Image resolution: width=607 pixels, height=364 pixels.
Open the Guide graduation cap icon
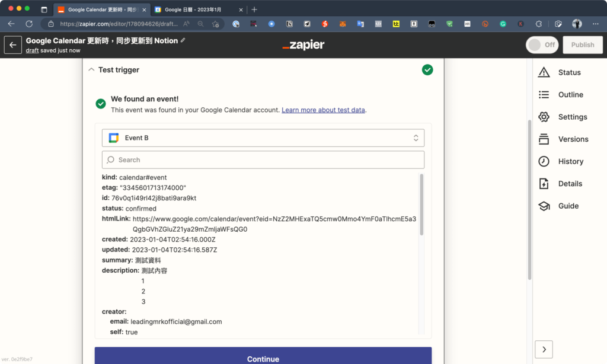pyautogui.click(x=544, y=206)
